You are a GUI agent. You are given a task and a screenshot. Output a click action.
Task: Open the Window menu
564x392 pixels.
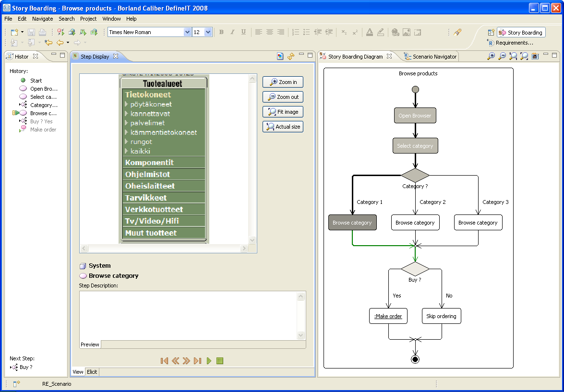[111, 19]
